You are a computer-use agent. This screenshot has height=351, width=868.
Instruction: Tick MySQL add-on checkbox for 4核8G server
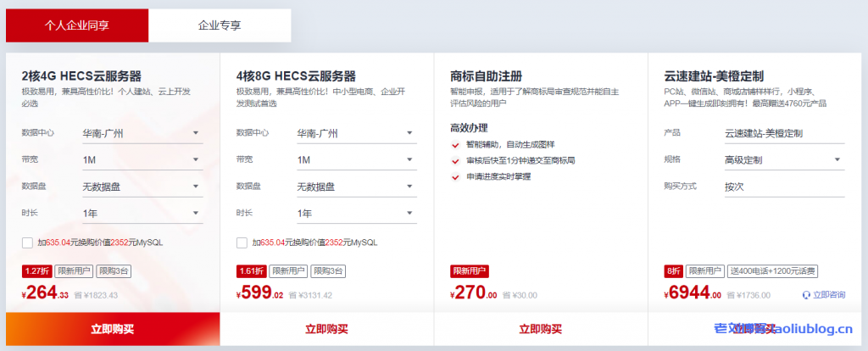click(x=242, y=243)
